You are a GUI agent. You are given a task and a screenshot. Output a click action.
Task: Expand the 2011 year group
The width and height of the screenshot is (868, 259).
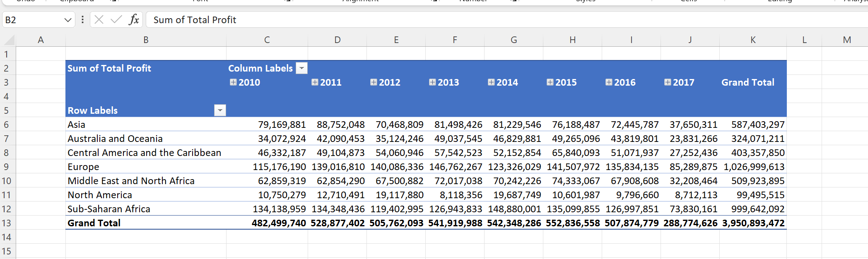pyautogui.click(x=315, y=82)
